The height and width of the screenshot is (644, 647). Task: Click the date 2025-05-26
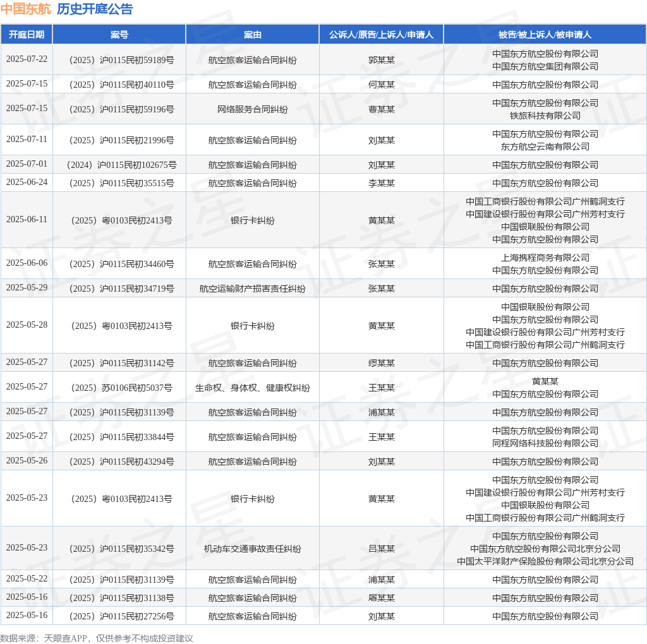27,460
